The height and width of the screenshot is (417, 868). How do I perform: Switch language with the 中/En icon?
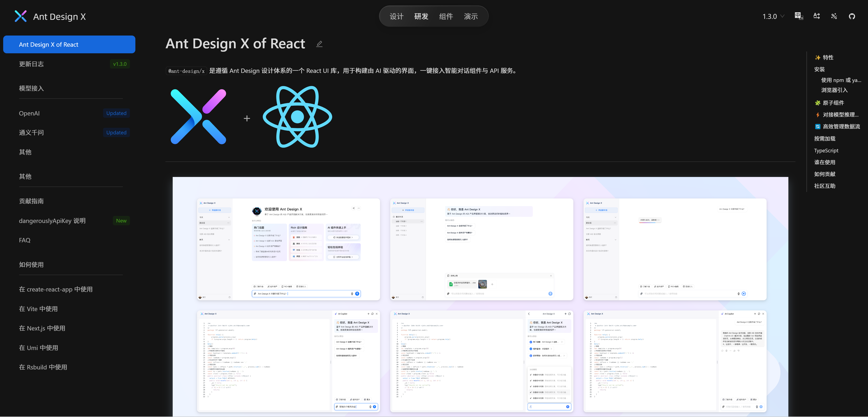coord(799,16)
